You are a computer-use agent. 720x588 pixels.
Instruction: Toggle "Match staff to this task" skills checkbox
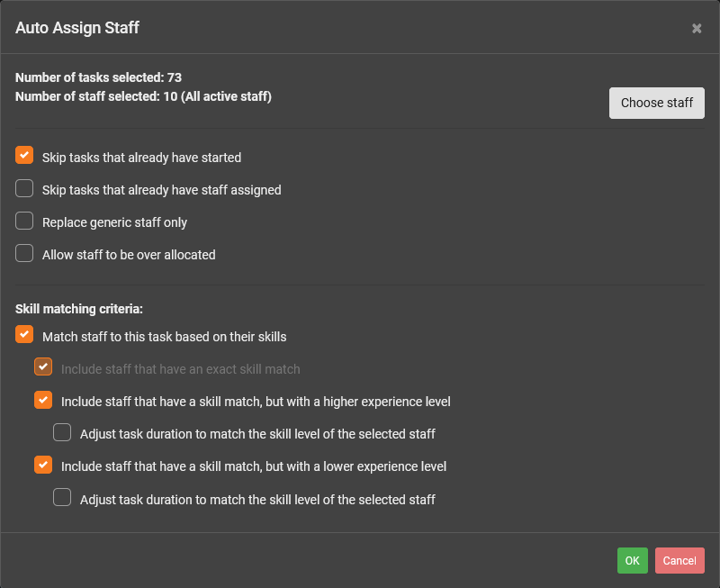coord(24,336)
